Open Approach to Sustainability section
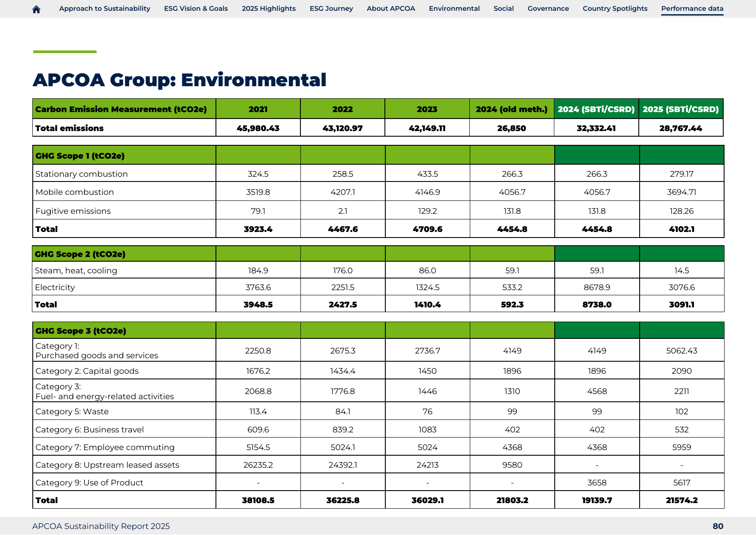 click(105, 9)
